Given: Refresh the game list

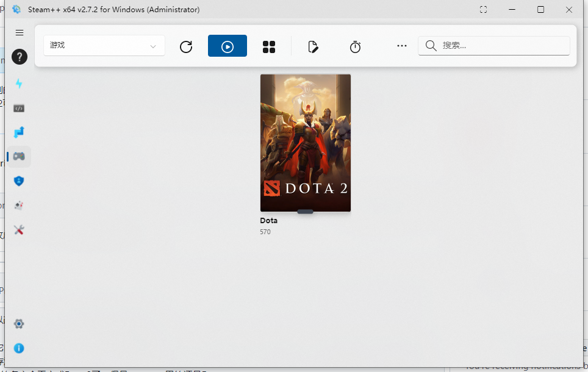Looking at the screenshot, I should pyautogui.click(x=186, y=46).
